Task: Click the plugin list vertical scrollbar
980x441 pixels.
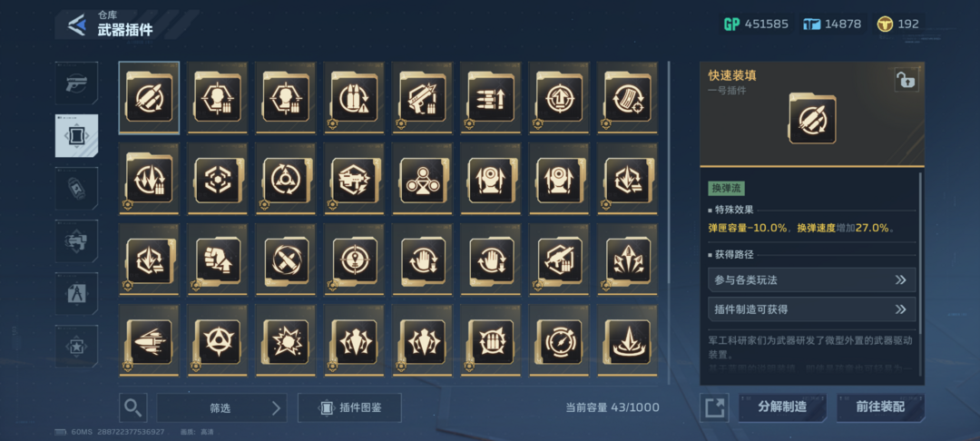Action: pyautogui.click(x=669, y=223)
